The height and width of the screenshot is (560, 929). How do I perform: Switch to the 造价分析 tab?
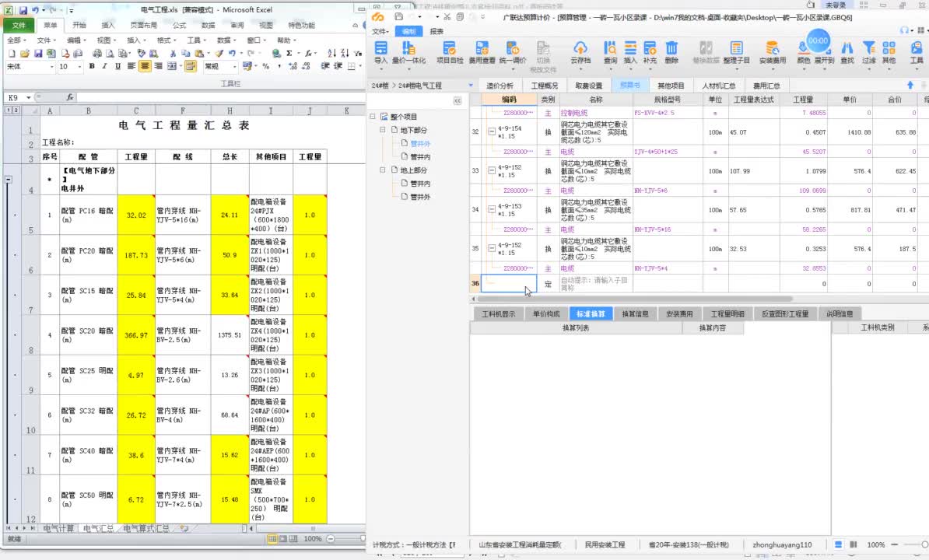500,86
